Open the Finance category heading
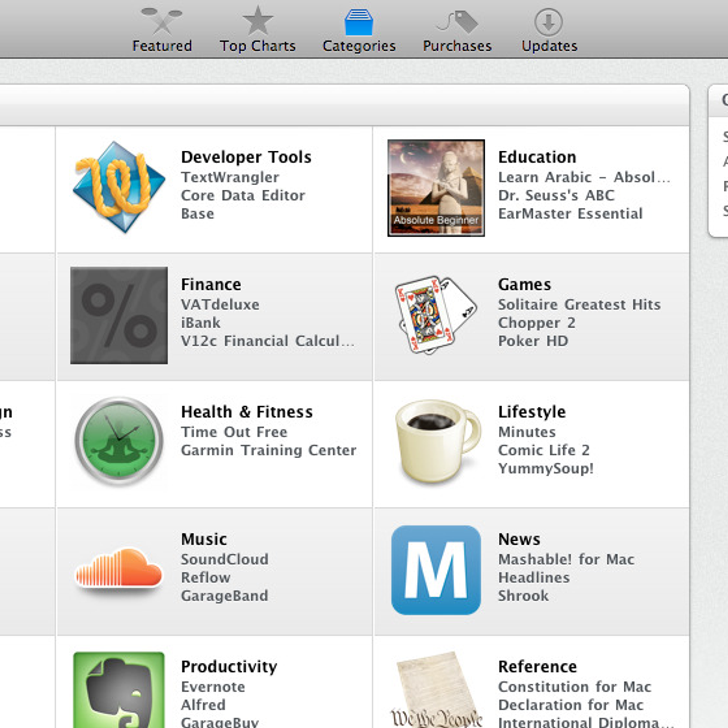728x728 pixels. click(x=211, y=284)
